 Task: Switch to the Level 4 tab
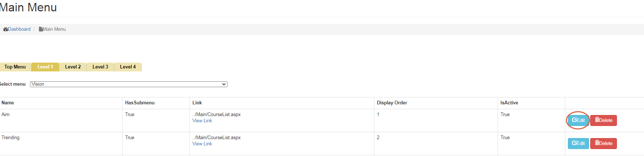tap(128, 67)
